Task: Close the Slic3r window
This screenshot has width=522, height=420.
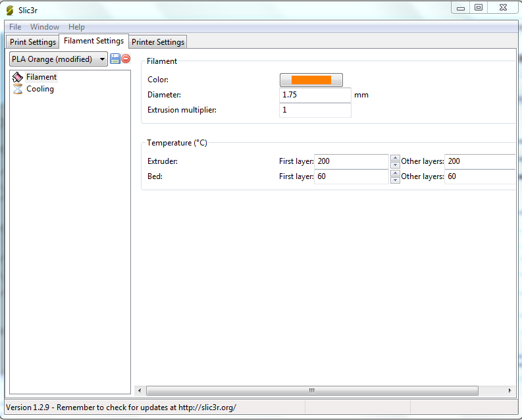Action: [503, 8]
